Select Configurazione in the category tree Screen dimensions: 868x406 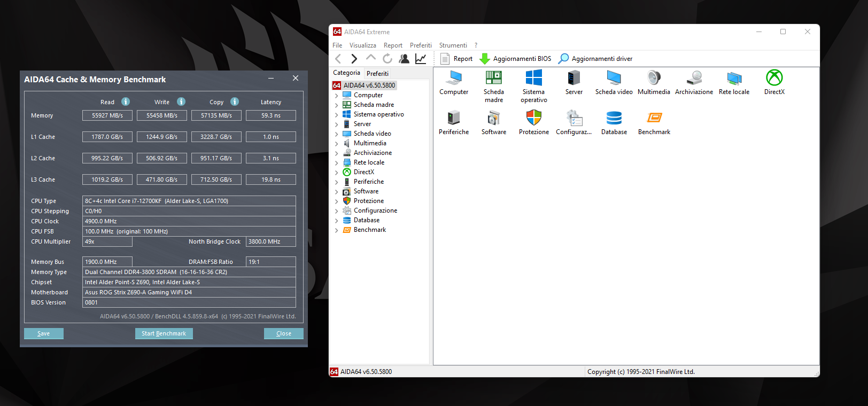[x=375, y=210]
